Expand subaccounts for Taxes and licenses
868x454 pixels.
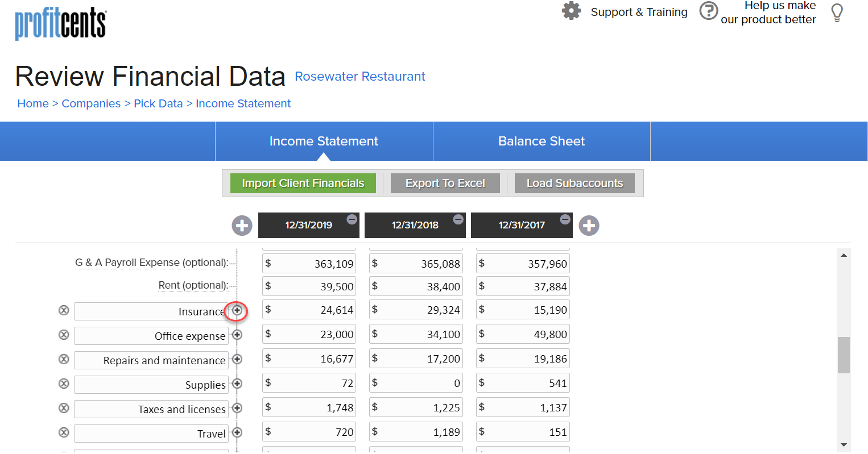tap(237, 408)
